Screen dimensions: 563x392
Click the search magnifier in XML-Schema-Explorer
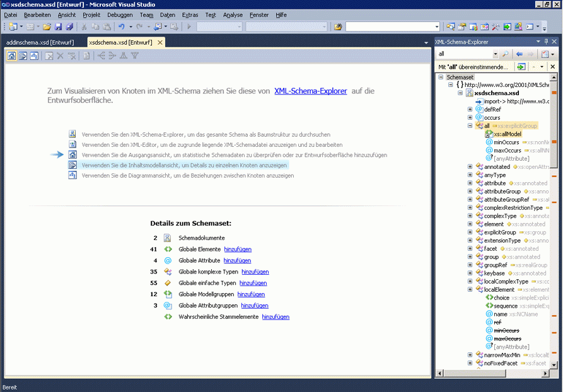click(505, 54)
